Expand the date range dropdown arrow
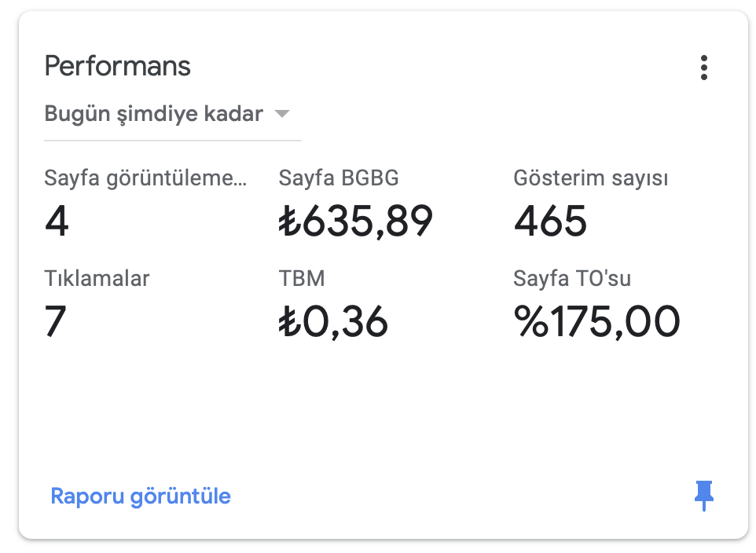This screenshot has width=756, height=553. pos(281,114)
